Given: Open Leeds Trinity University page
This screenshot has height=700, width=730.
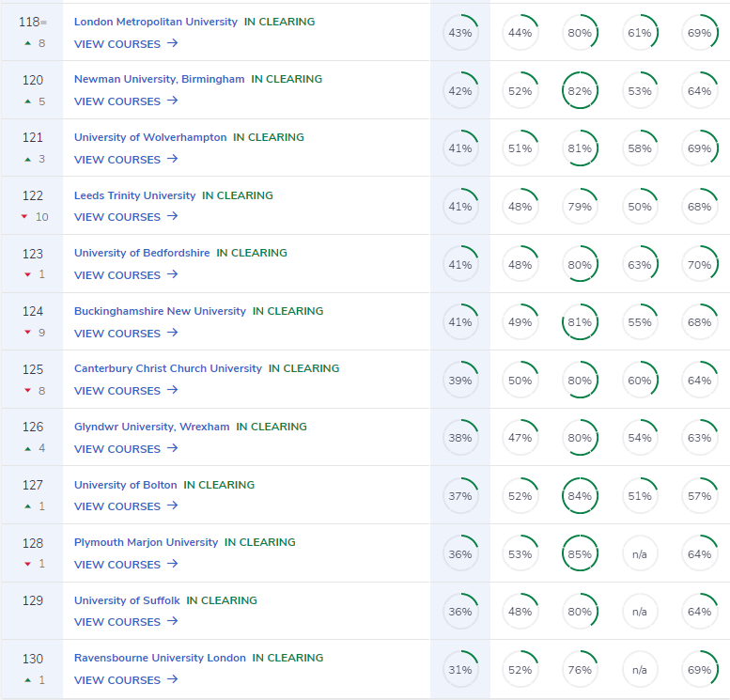Looking at the screenshot, I should click(134, 195).
